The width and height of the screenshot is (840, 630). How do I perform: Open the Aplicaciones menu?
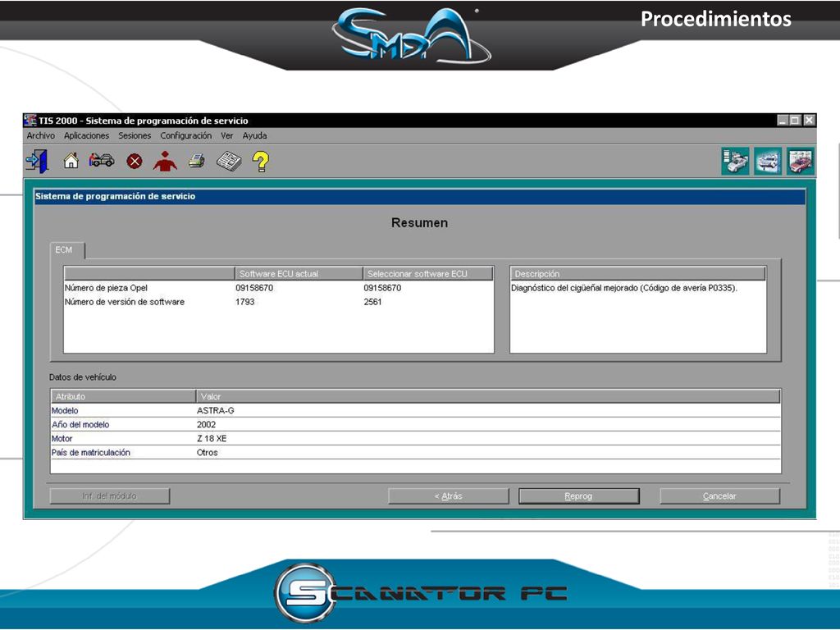[x=86, y=135]
